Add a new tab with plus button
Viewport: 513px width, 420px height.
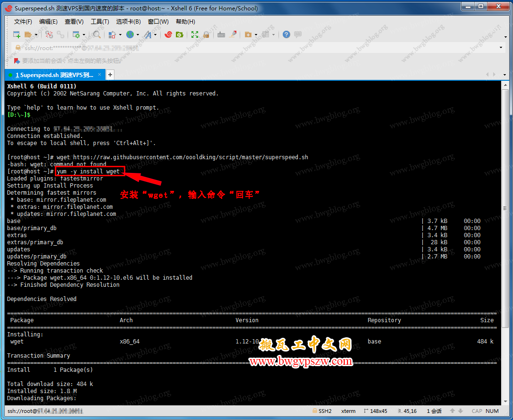[x=110, y=75]
